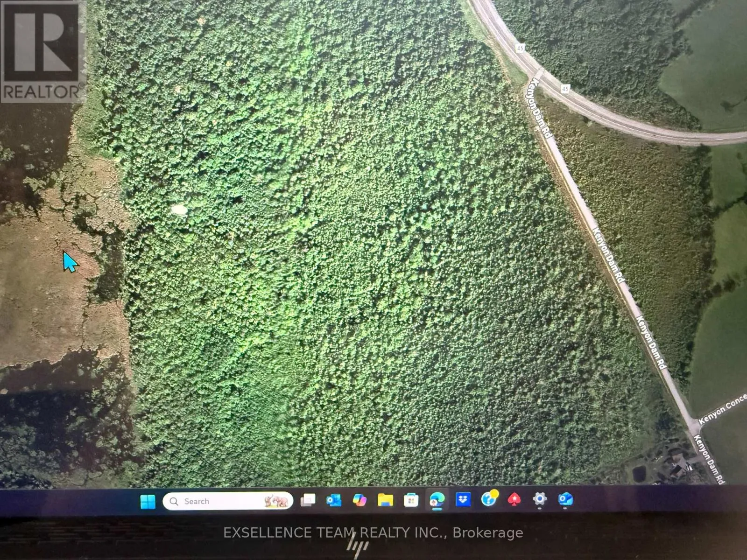747x560 pixels.
Task: Switch to Microsoft Edge on taskbar
Action: coord(437,500)
